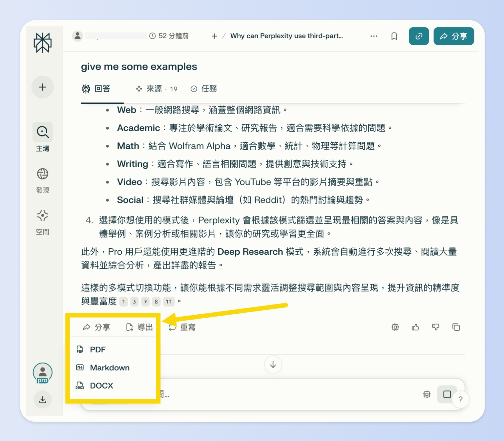Click the Perplexity logo
504x441 pixels.
pyautogui.click(x=42, y=42)
